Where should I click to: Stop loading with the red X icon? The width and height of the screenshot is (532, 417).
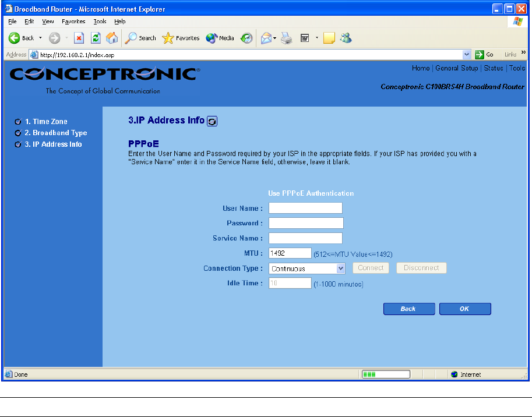pyautogui.click(x=79, y=38)
